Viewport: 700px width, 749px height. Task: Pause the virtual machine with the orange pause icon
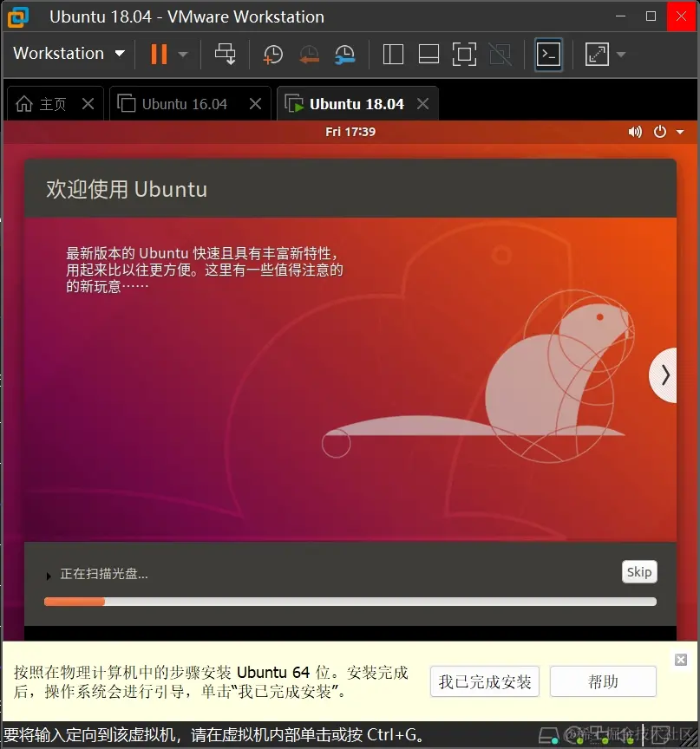(159, 54)
